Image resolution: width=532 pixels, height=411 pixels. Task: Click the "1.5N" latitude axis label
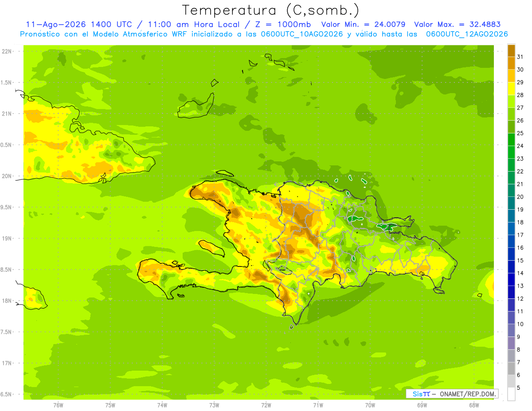click(x=6, y=82)
